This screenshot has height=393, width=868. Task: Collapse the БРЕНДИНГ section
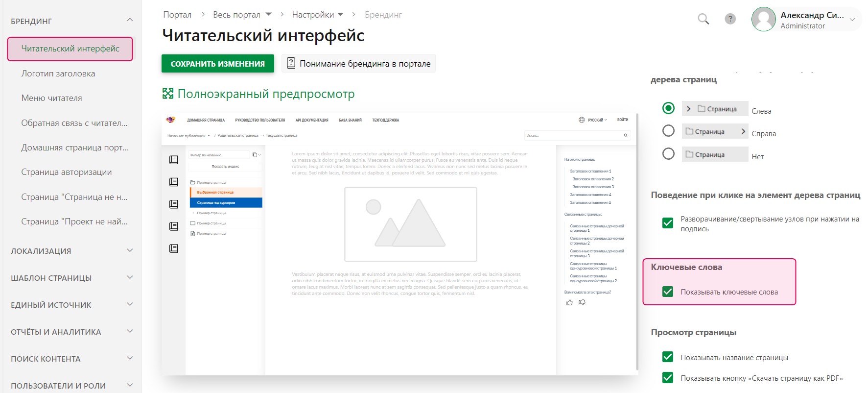(130, 20)
